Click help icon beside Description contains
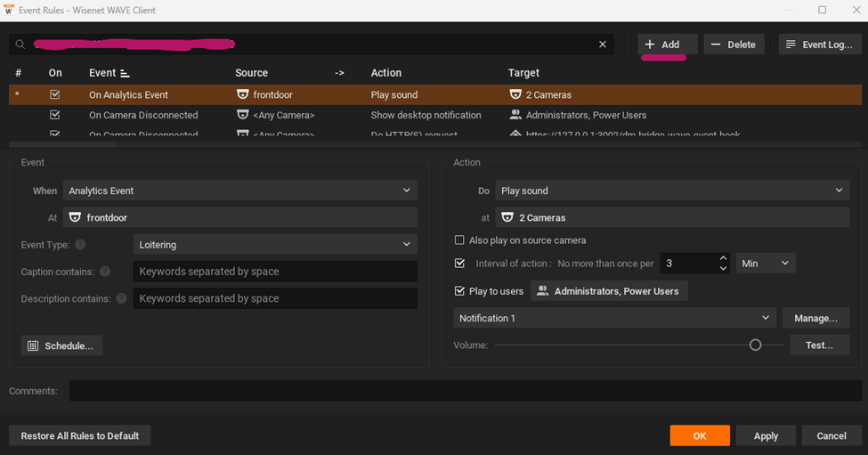This screenshot has width=868, height=455. pos(120,299)
